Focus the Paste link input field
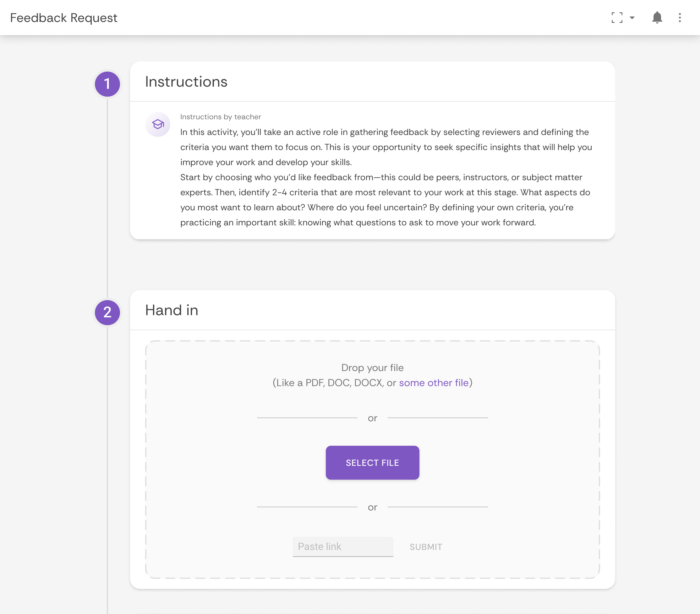700x614 pixels. tap(343, 547)
